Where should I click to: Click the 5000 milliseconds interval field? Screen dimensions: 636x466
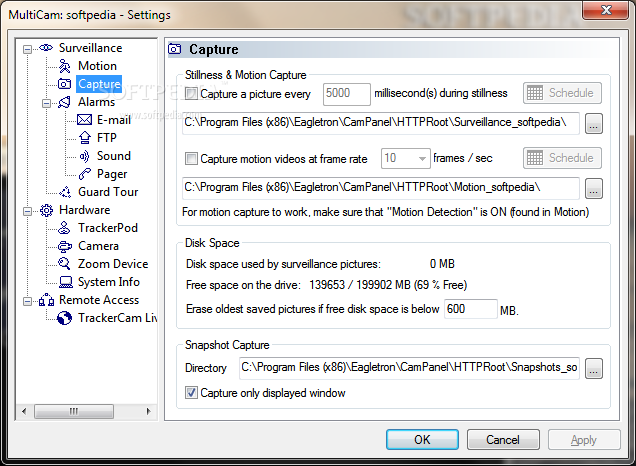[346, 94]
